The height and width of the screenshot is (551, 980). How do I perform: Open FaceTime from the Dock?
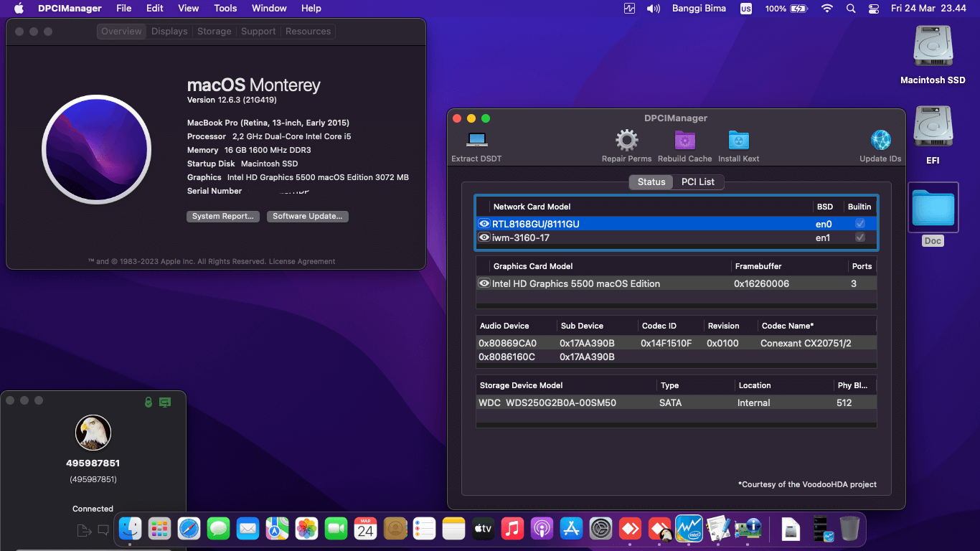click(x=336, y=529)
